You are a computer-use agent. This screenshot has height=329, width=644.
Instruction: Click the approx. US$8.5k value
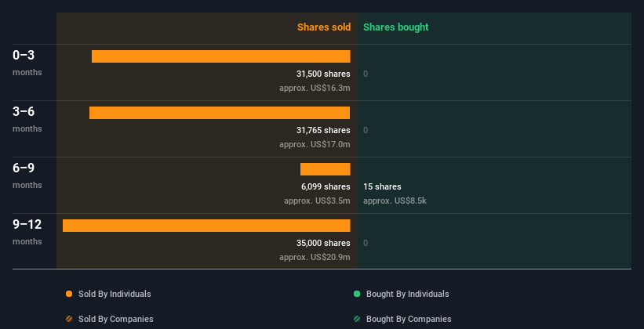click(x=395, y=201)
